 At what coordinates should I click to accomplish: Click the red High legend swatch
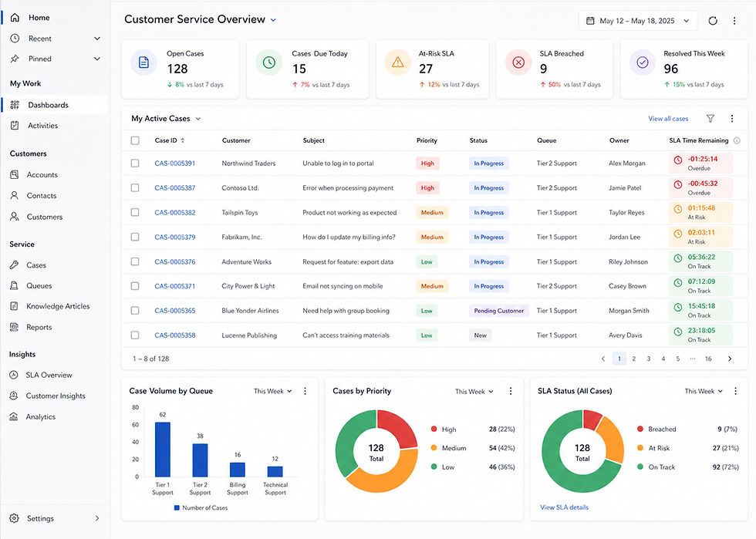pyautogui.click(x=434, y=429)
